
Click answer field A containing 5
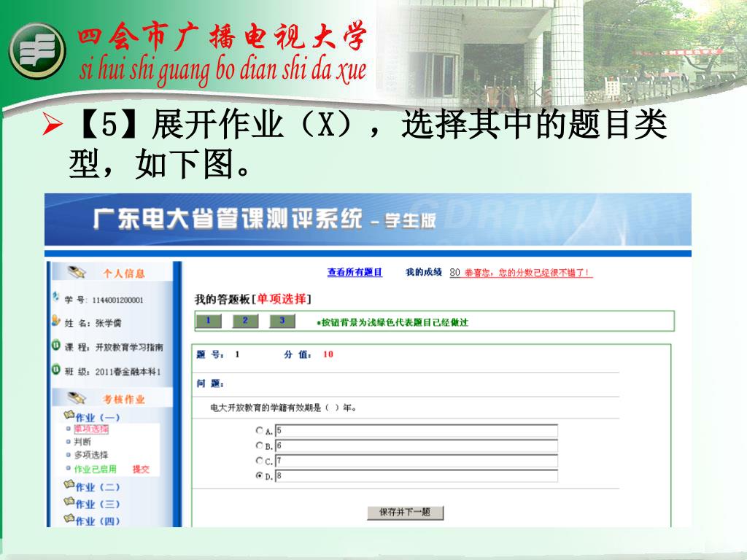tap(417, 431)
